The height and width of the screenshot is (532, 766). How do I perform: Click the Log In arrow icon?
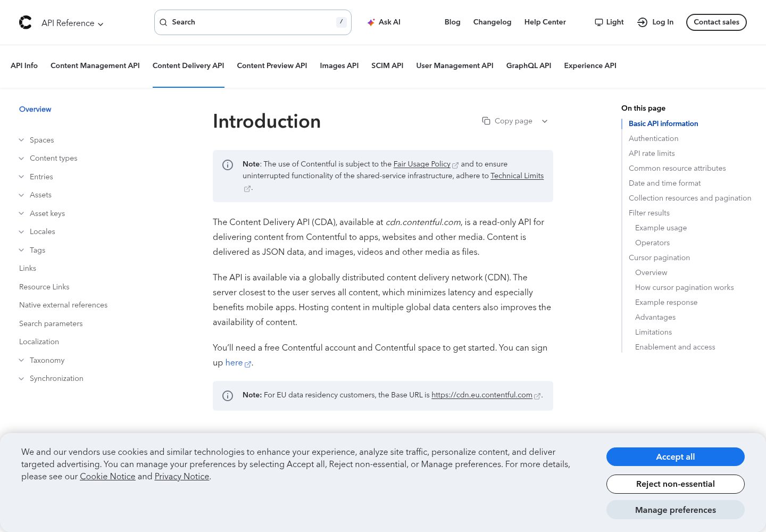pos(643,22)
